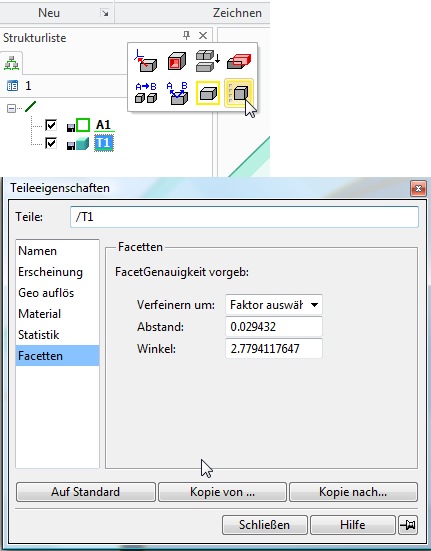Click the Kopie von ... button
Viewport: 431px width, 551px height.
tap(222, 492)
